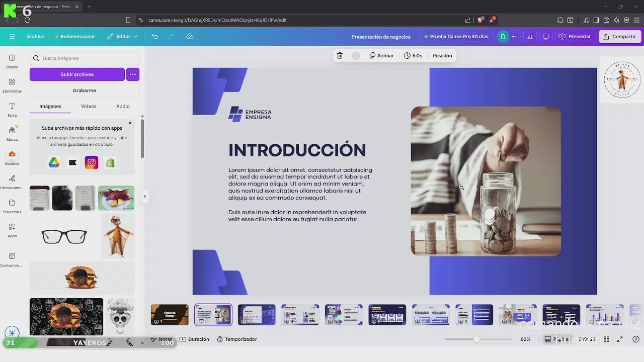Open the Apps sidebar panel
This screenshot has width=644, height=362.
click(12, 230)
